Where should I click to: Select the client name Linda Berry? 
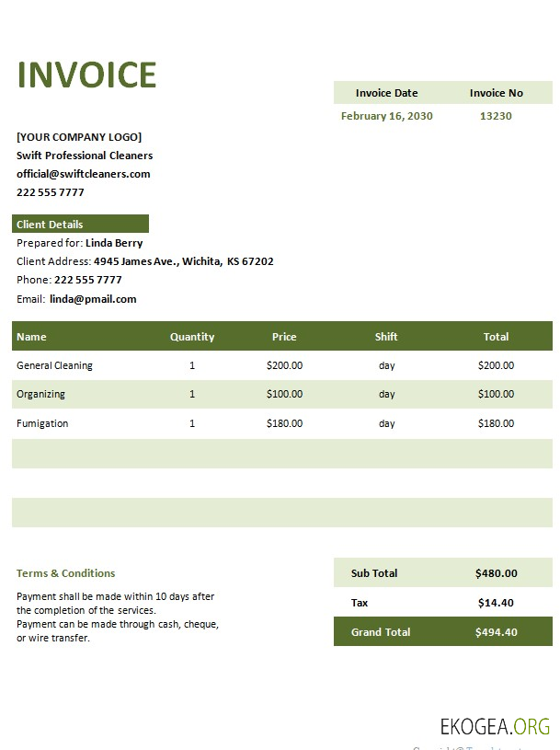point(114,244)
